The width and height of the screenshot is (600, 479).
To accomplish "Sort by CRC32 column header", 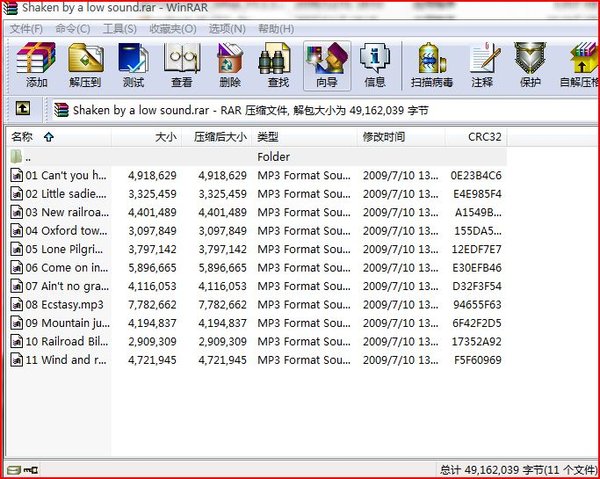I will coord(476,137).
